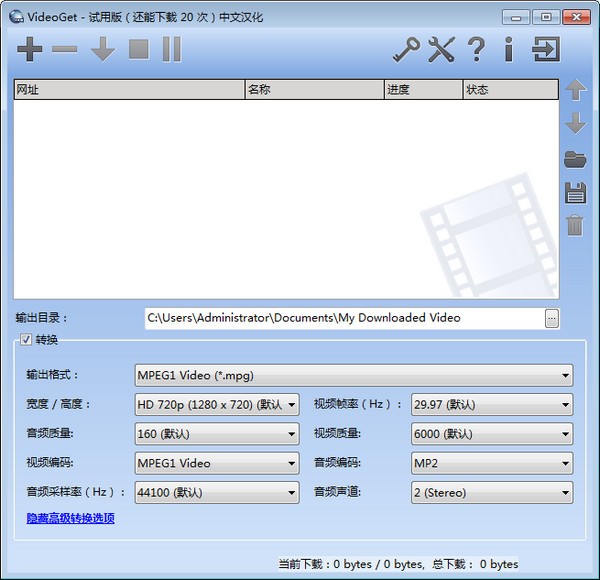This screenshot has width=600, height=580.
Task: Open the 音频声道 2 (Stereo) dropdown
Action: 492,492
